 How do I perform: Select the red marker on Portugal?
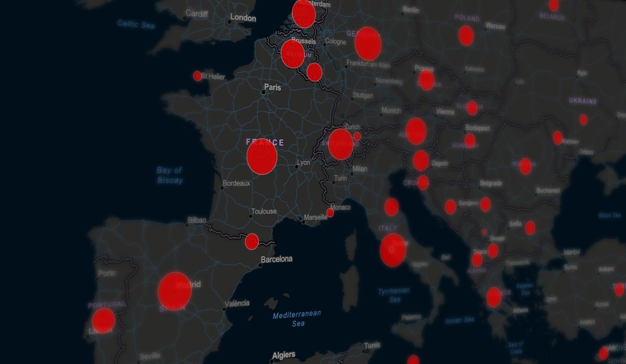(x=103, y=321)
